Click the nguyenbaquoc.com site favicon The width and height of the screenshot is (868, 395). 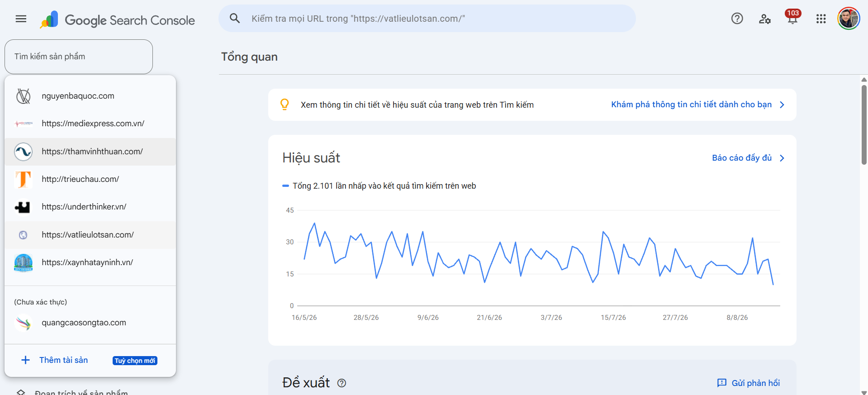coord(24,96)
